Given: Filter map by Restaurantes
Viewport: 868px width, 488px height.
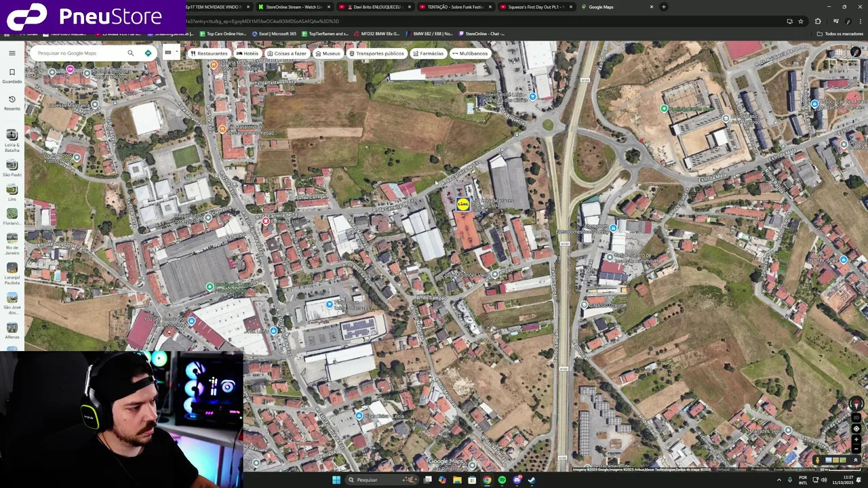Looking at the screenshot, I should click(x=209, y=54).
